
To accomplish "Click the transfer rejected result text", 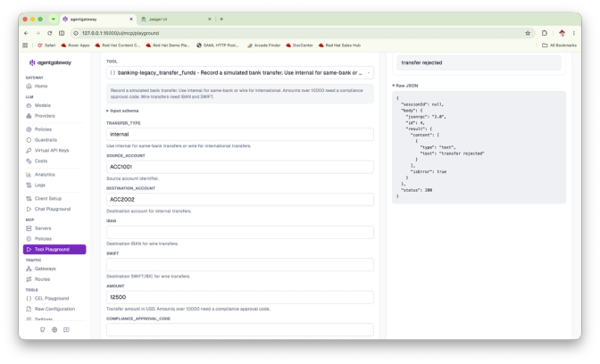I will 421,62.
